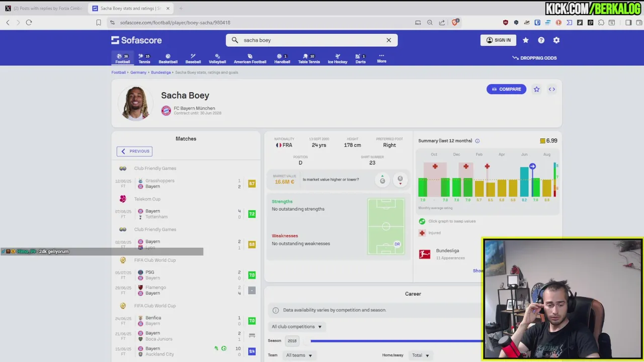Viewport: 644px width, 362px height.
Task: Click the browser address bar URL
Action: tap(175, 23)
